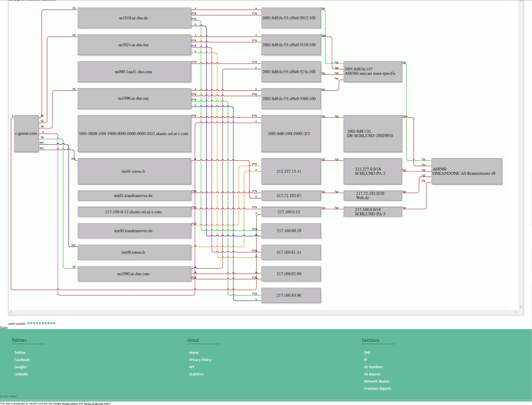This screenshot has width=532, height=405.
Task: Click the first Latest updates dot
Action: 28,323
